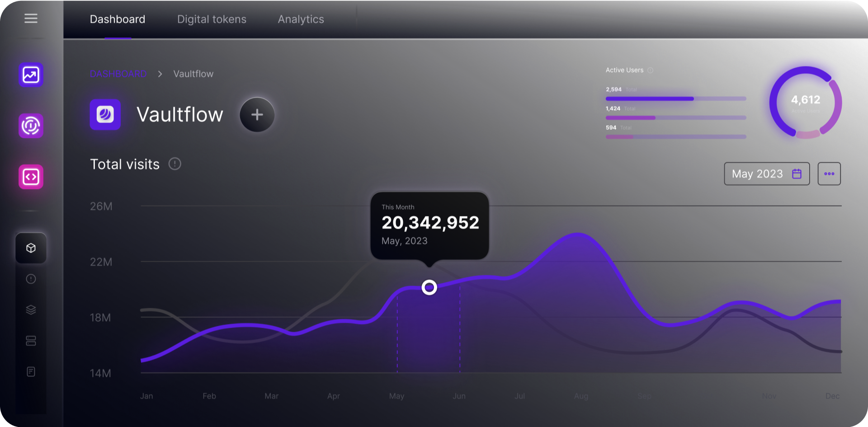Open the alert circle sidebar icon
The width and height of the screenshot is (868, 427).
[x=30, y=279]
